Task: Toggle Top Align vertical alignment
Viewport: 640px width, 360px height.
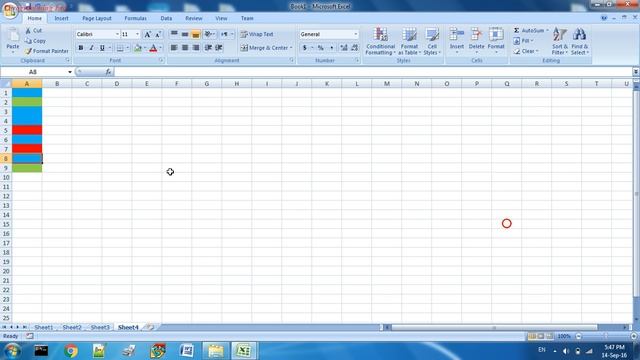Action: pyautogui.click(x=174, y=34)
